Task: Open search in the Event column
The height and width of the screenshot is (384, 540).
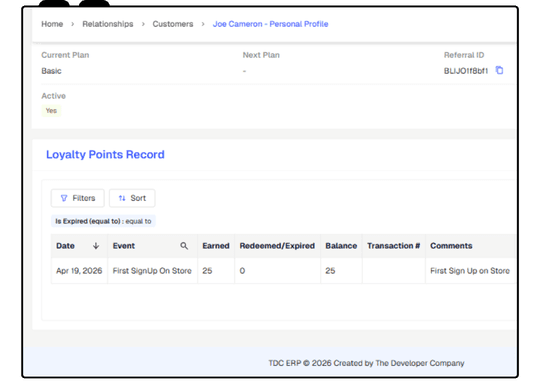Action: 184,246
